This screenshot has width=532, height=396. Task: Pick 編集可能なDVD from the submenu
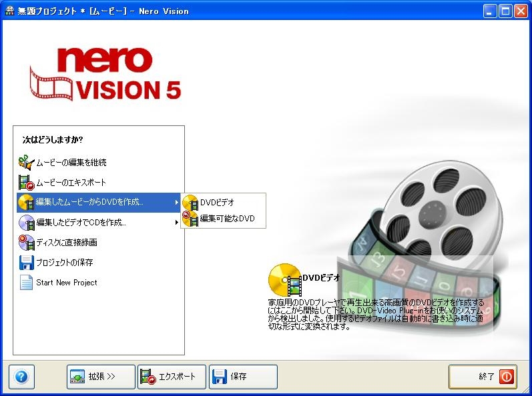pyautogui.click(x=223, y=219)
